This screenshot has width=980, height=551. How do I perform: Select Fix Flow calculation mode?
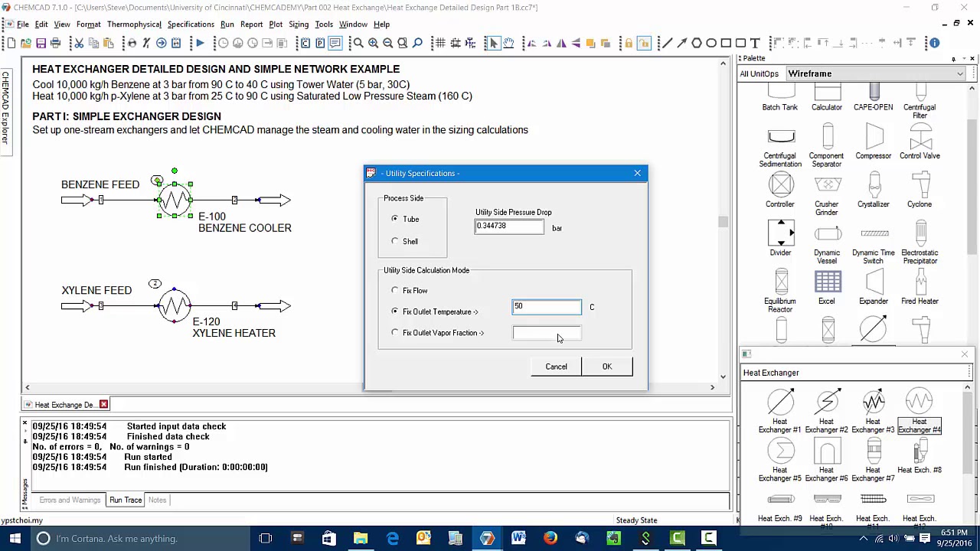395,291
